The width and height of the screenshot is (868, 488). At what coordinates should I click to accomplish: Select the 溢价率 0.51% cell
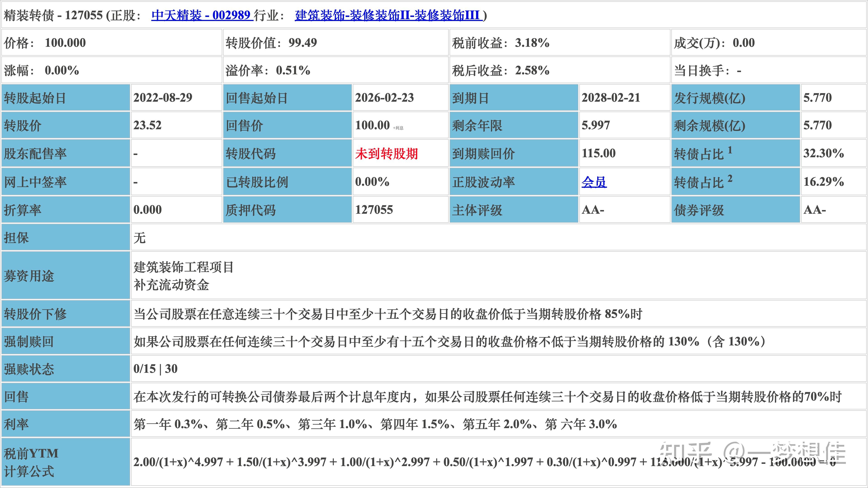point(336,70)
